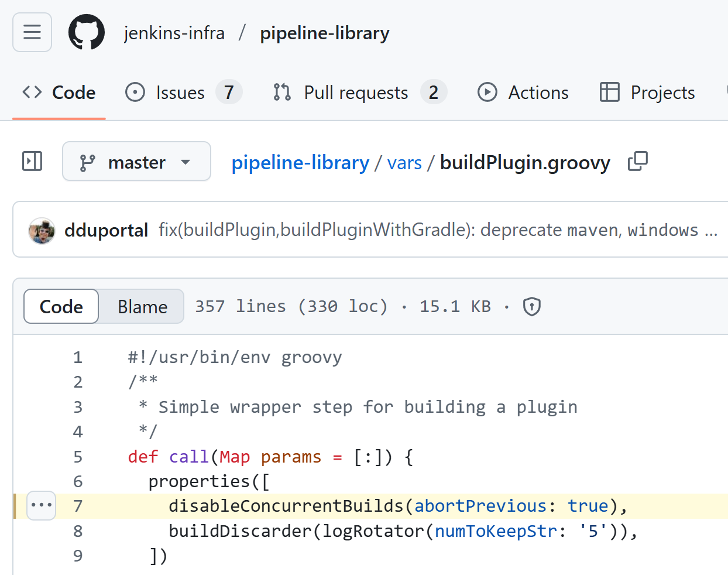728x575 pixels.
Task: Click dduportal's avatar image
Action: pyautogui.click(x=42, y=230)
